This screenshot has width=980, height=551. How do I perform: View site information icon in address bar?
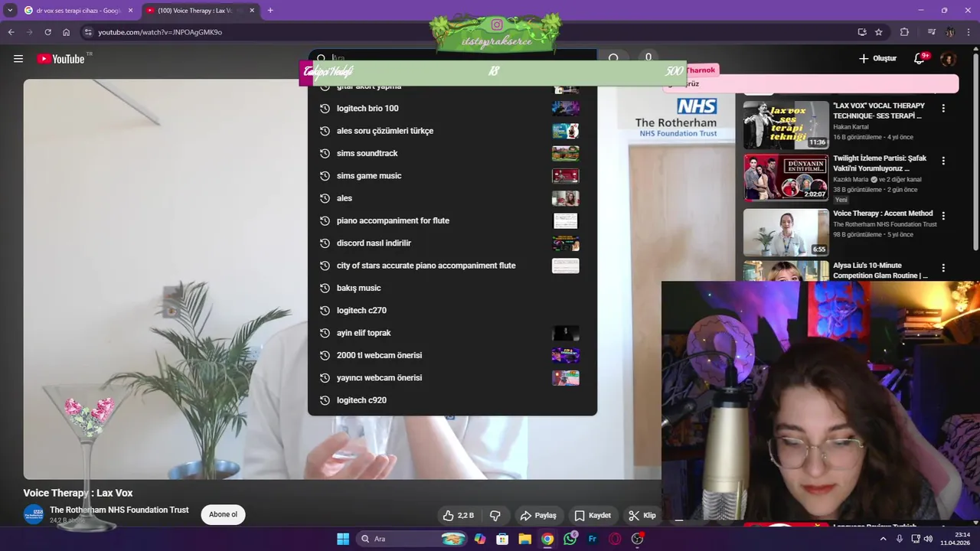[88, 32]
